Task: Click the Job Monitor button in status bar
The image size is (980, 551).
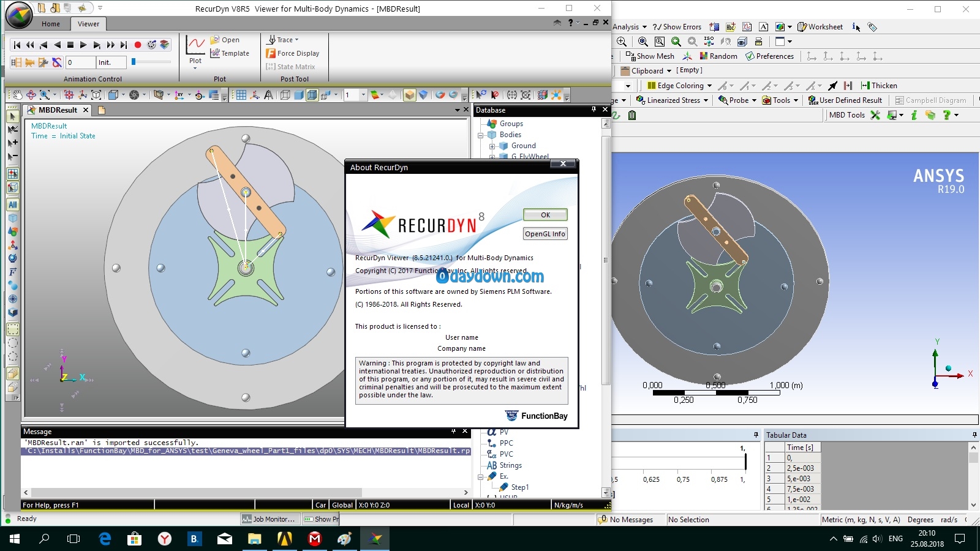Action: pyautogui.click(x=269, y=519)
